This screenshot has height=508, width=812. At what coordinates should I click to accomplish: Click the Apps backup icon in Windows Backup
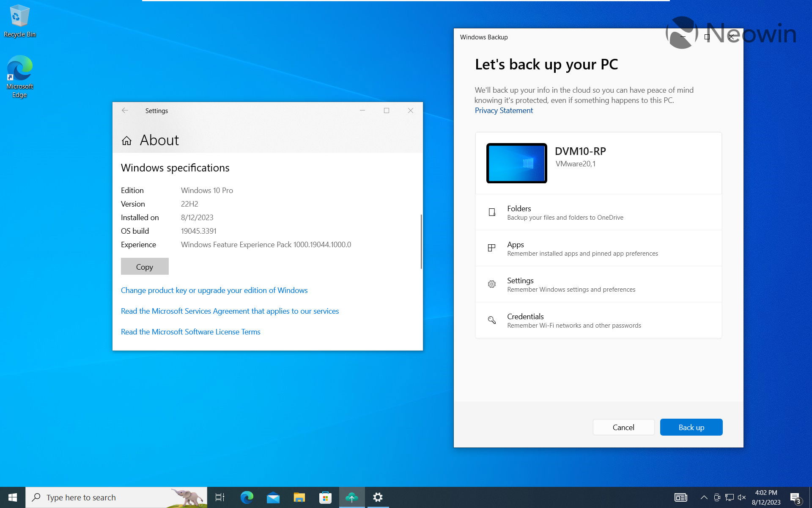[x=491, y=248]
